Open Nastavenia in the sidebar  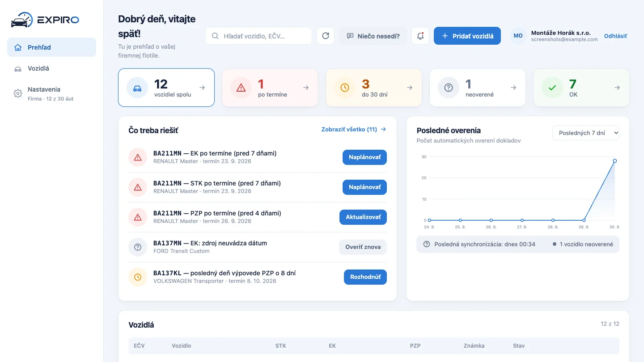click(x=51, y=93)
